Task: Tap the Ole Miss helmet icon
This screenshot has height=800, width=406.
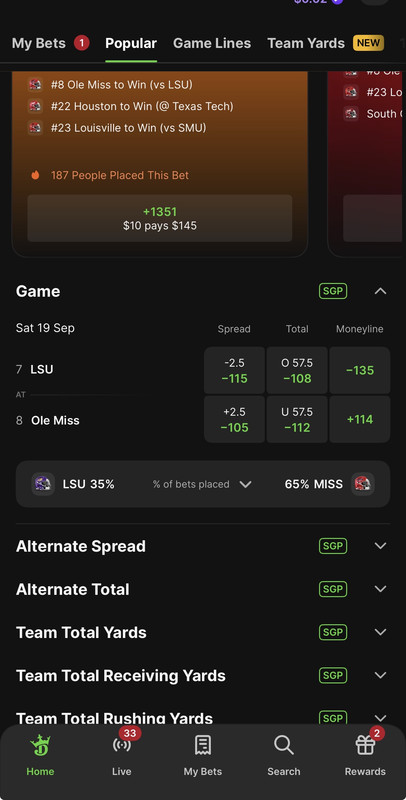Action: pyautogui.click(x=363, y=484)
